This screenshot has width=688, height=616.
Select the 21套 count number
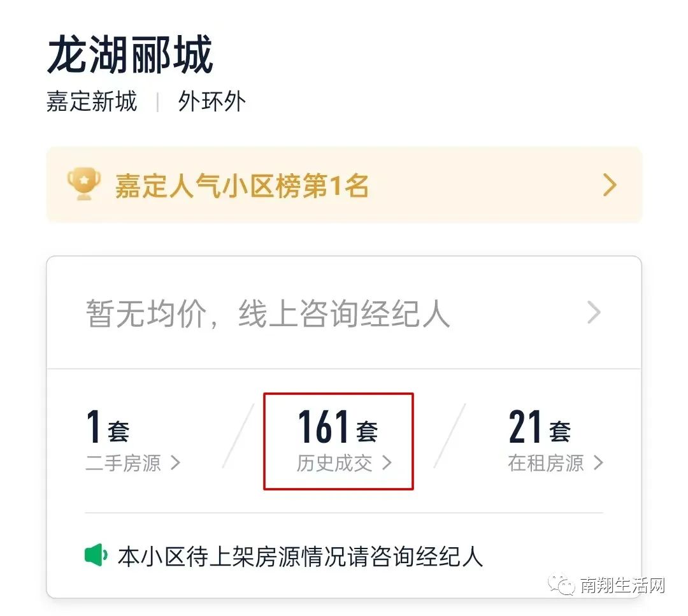click(x=540, y=426)
